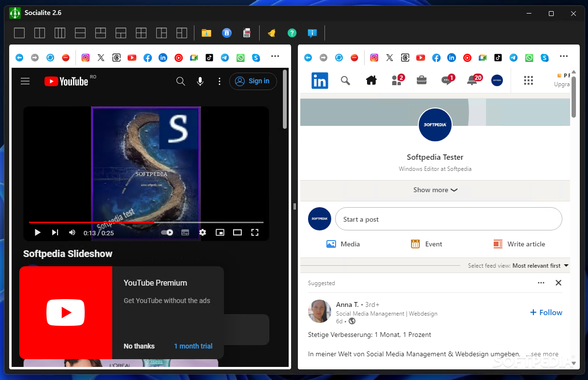The image size is (588, 380).
Task: Open My Network with 2 notifications
Action: (x=397, y=80)
